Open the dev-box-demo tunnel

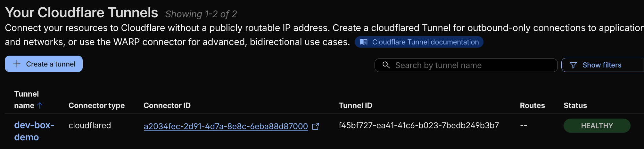[x=34, y=131]
